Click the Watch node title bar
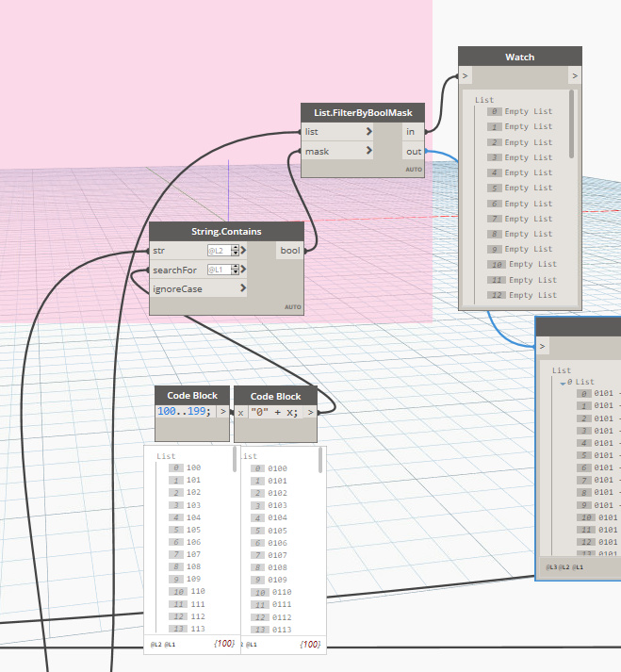 pos(520,57)
